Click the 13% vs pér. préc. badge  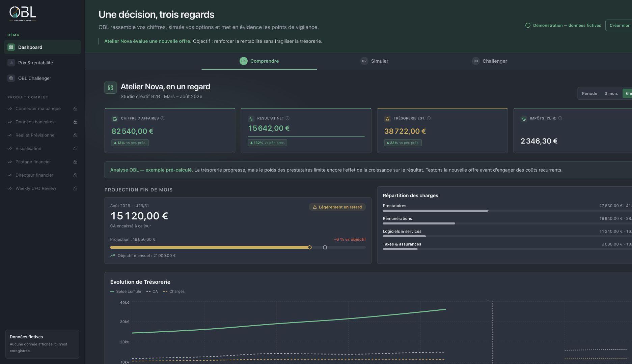(x=130, y=143)
